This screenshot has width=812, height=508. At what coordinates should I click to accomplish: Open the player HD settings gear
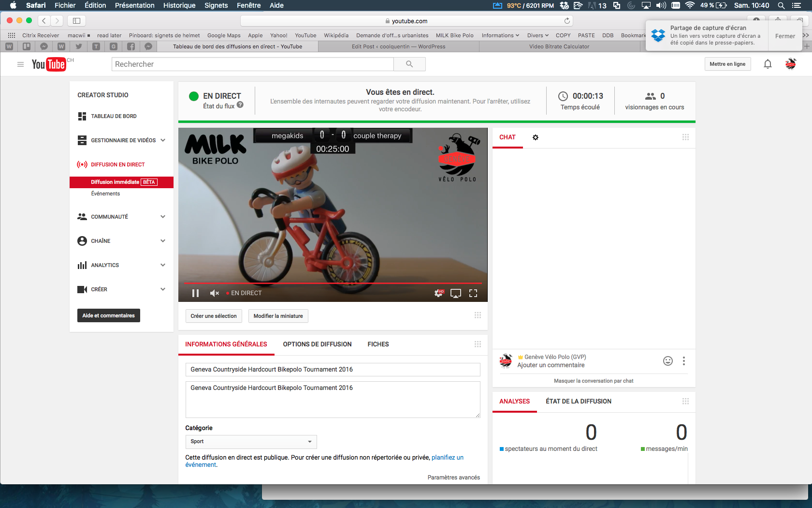click(x=438, y=293)
